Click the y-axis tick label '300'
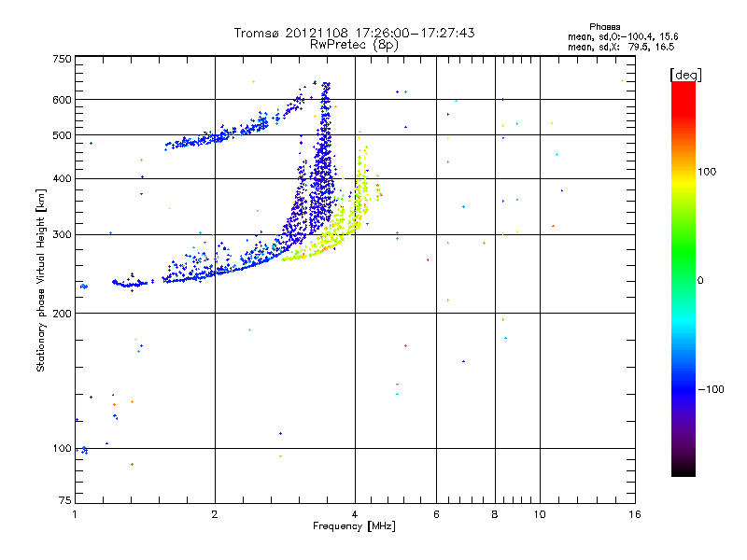The image size is (747, 560). click(x=62, y=234)
